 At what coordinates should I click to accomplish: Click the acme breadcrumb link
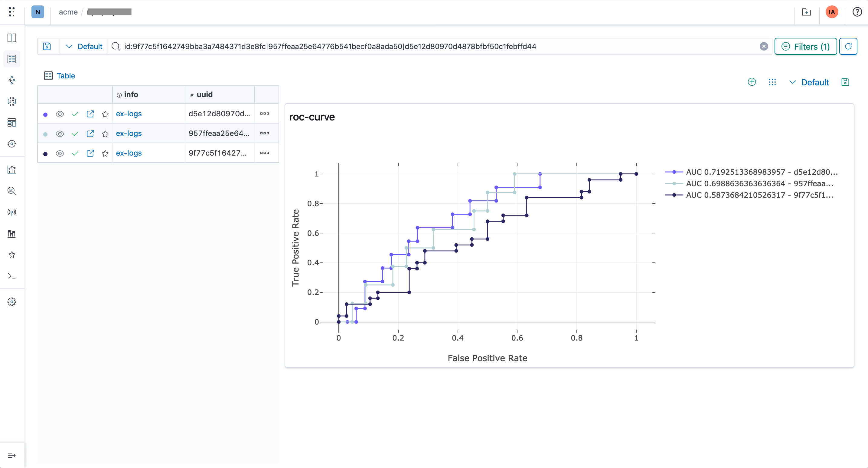68,12
